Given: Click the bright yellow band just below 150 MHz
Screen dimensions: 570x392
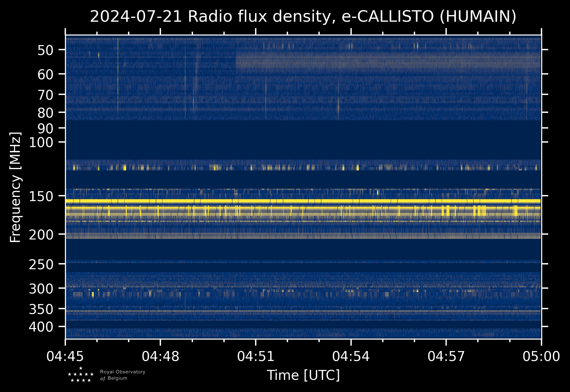Looking at the screenshot, I should 303,201.
